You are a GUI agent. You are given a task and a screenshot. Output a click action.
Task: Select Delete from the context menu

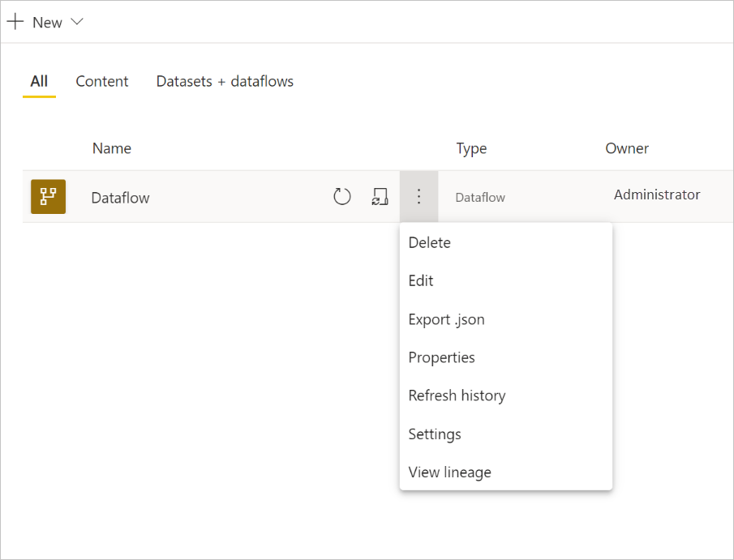pos(429,242)
